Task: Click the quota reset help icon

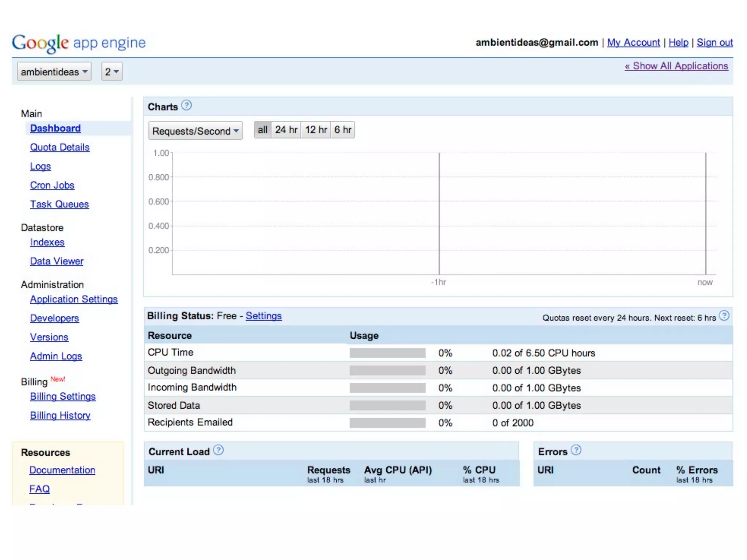Action: [x=724, y=316]
